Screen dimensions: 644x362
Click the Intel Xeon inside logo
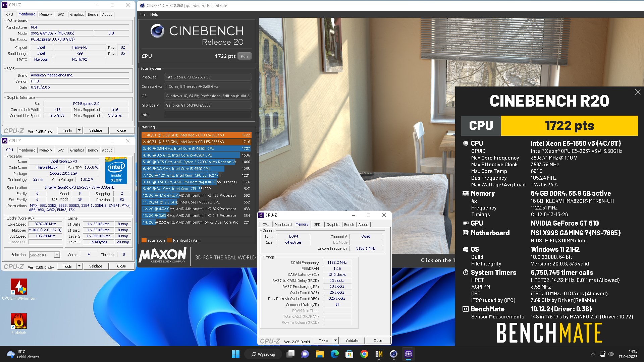pyautogui.click(x=116, y=171)
